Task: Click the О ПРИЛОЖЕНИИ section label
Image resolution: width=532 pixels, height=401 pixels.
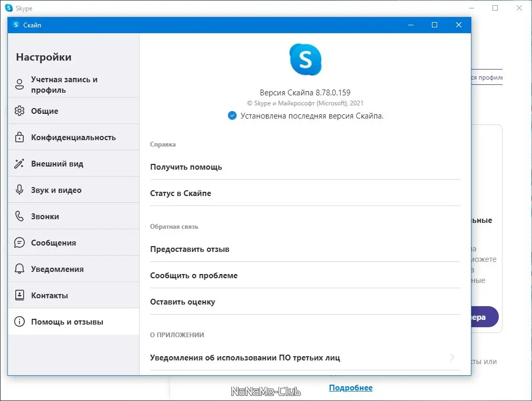Action: click(x=177, y=335)
